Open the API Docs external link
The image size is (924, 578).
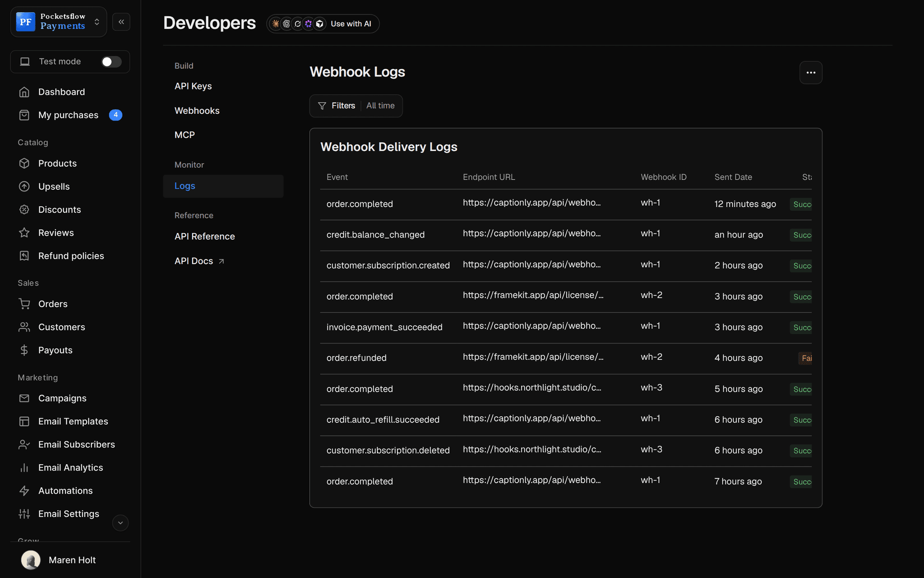click(x=199, y=261)
